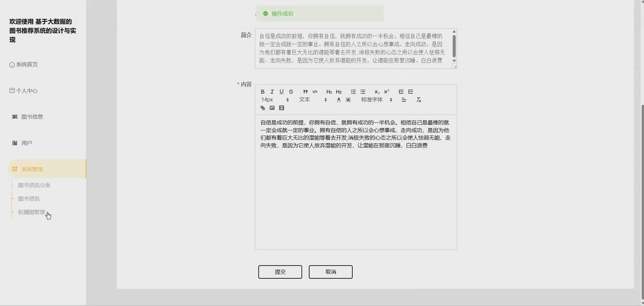Insert a hyperlink in the editor
This screenshot has height=306, width=644.
[262, 108]
